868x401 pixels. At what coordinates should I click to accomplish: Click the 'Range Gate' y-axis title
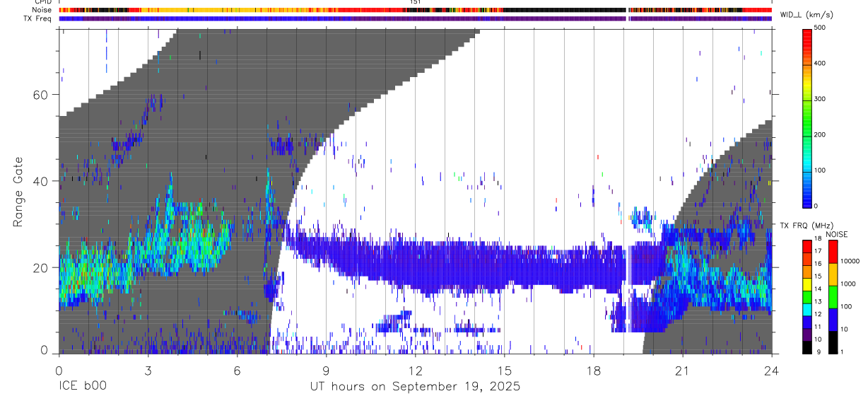(x=19, y=191)
